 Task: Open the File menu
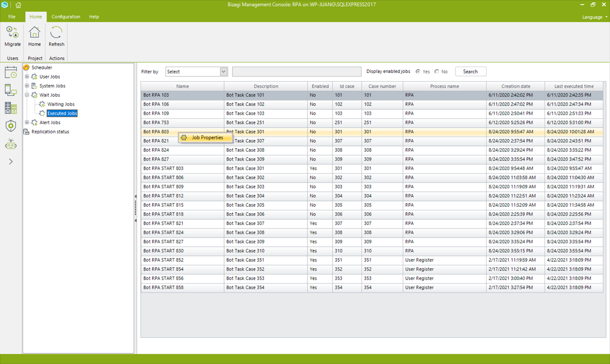pos(12,17)
